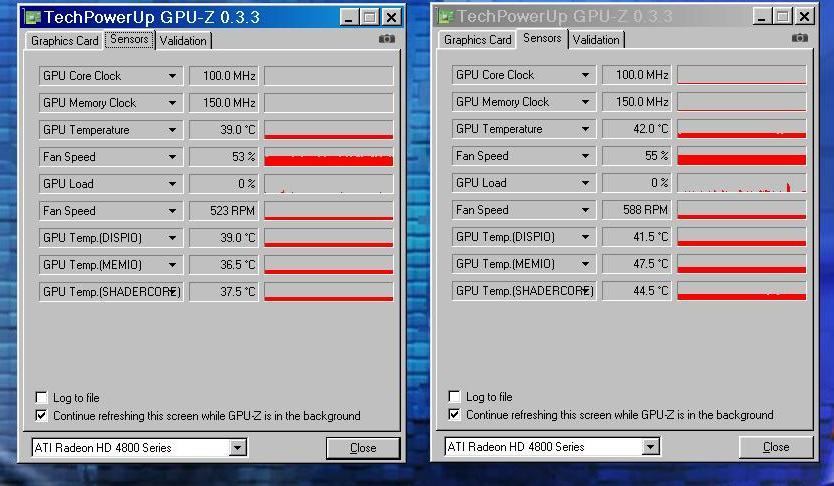834x486 pixels.
Task: Open GPU Temp.(DISPIO) dropdown in the right window
Action: (585, 237)
